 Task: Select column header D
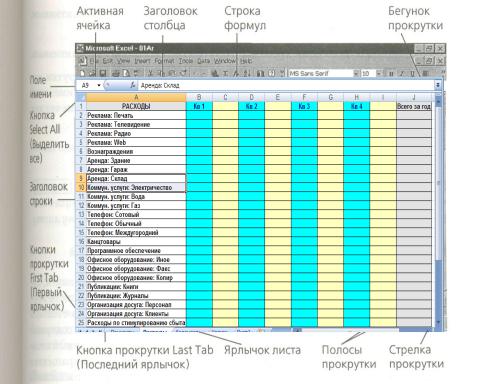252,97
